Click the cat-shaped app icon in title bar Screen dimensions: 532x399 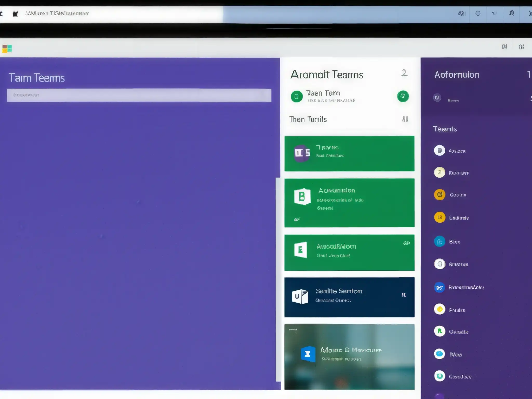pos(15,14)
